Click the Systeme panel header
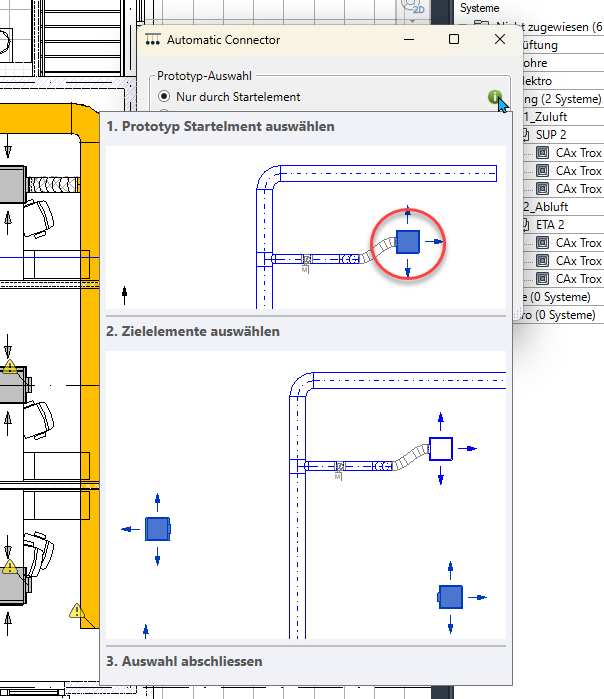 480,8
